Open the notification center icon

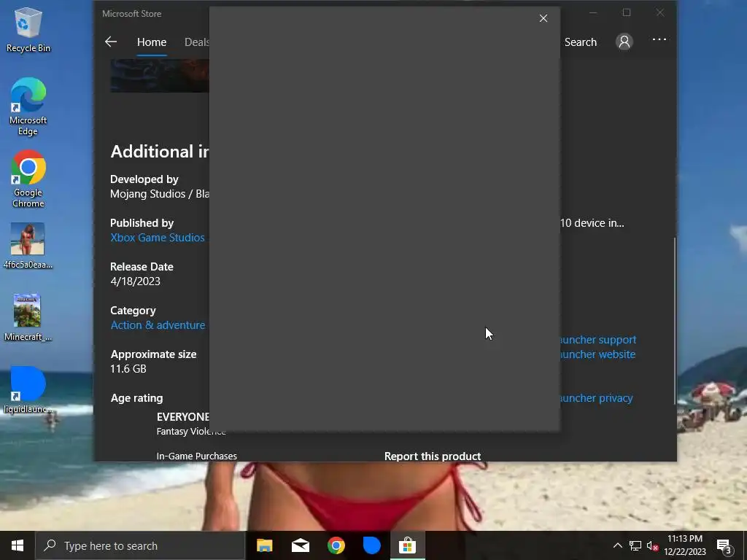724,546
